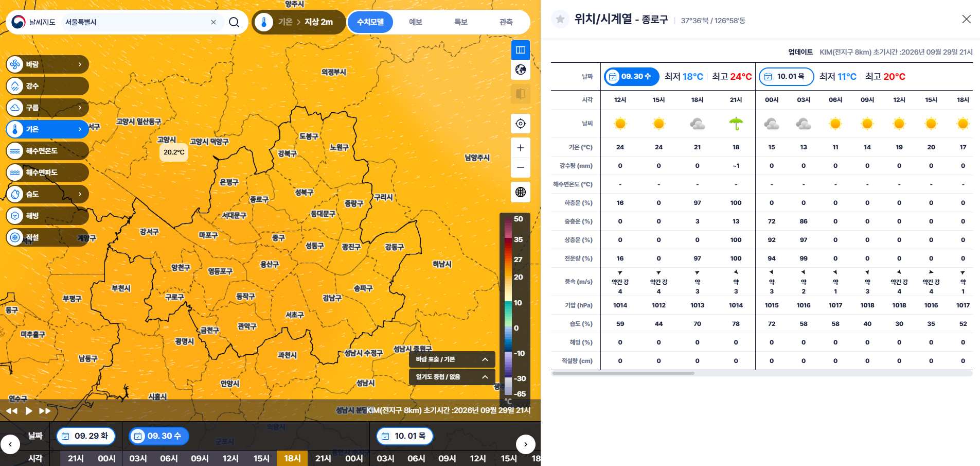
Task: Select 09.29 21시 timeline tick
Action: [76, 458]
